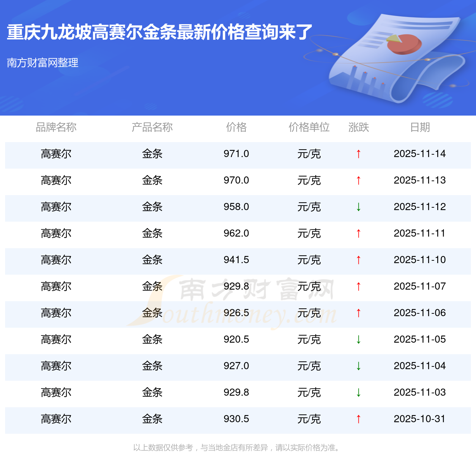Click 金条 in the 2025-11-13 row
The height and width of the screenshot is (463, 476).
(x=152, y=181)
